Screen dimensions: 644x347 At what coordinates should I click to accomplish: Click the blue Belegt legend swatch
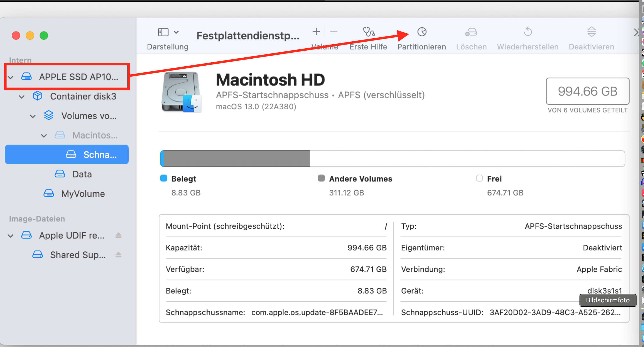(164, 178)
